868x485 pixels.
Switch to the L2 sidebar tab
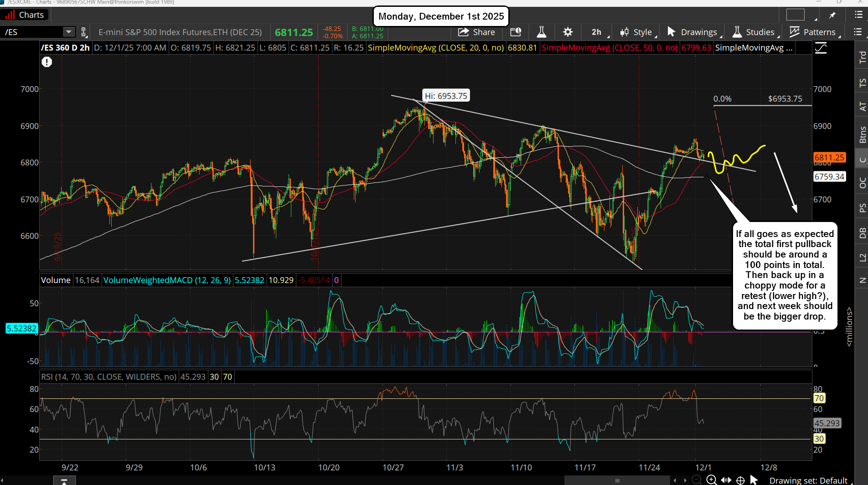pyautogui.click(x=862, y=258)
